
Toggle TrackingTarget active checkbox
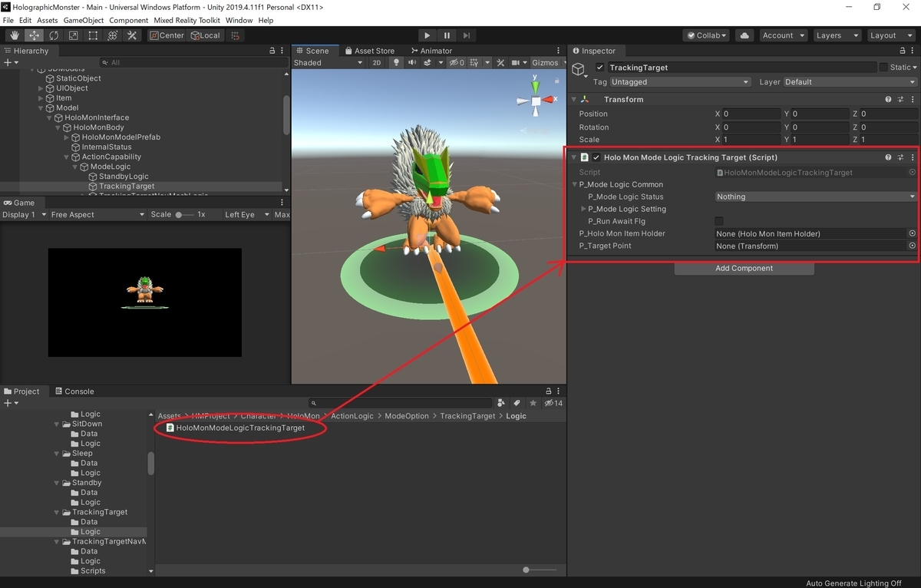point(600,68)
